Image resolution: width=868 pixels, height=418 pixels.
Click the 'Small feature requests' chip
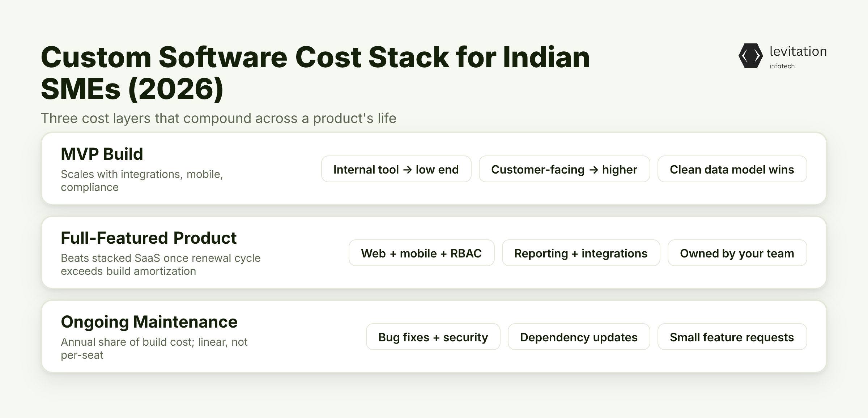732,337
